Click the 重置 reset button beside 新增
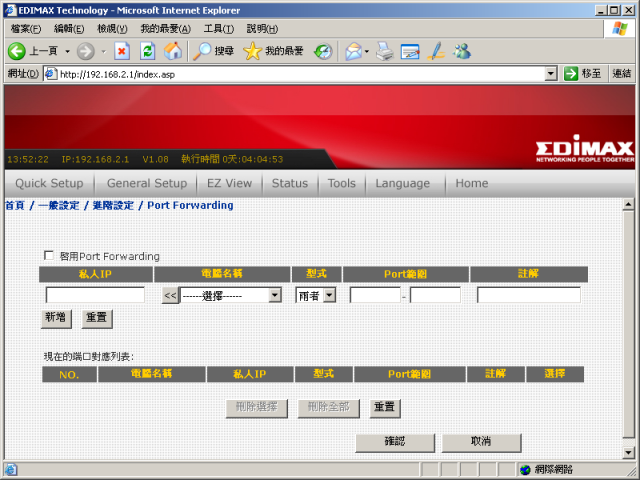The width and height of the screenshot is (640, 480). pos(97,318)
